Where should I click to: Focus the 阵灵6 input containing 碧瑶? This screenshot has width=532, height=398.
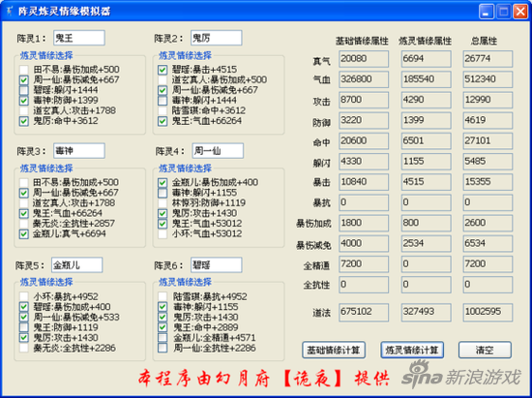(x=216, y=265)
